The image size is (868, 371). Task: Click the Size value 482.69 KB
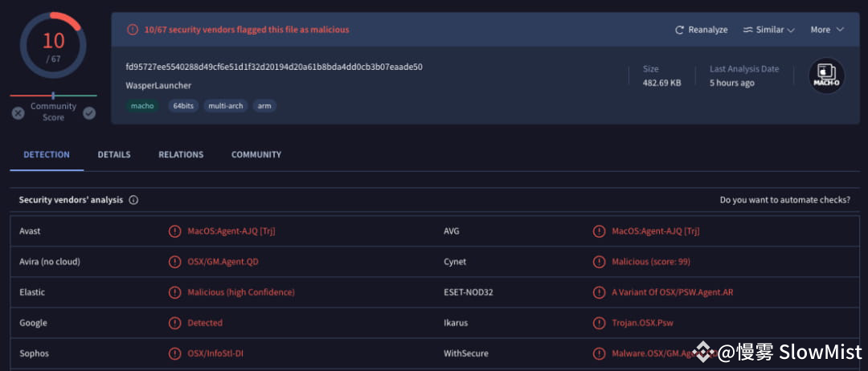click(x=662, y=83)
